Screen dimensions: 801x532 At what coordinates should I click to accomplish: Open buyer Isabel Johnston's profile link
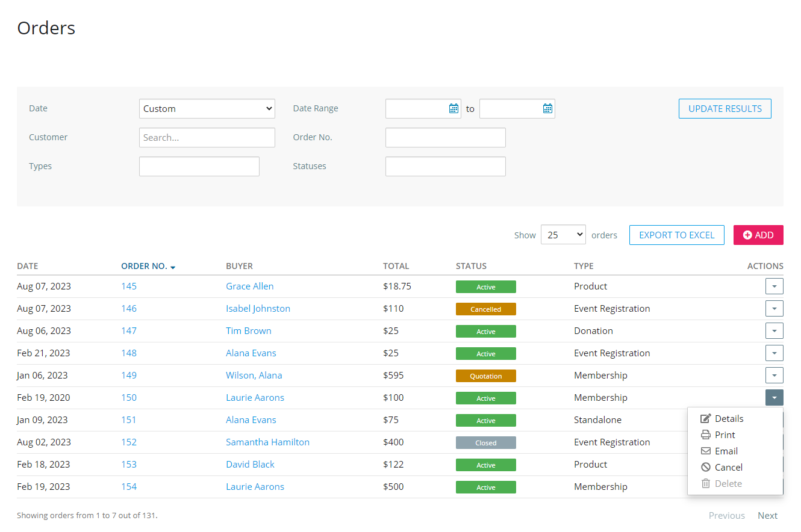258,309
